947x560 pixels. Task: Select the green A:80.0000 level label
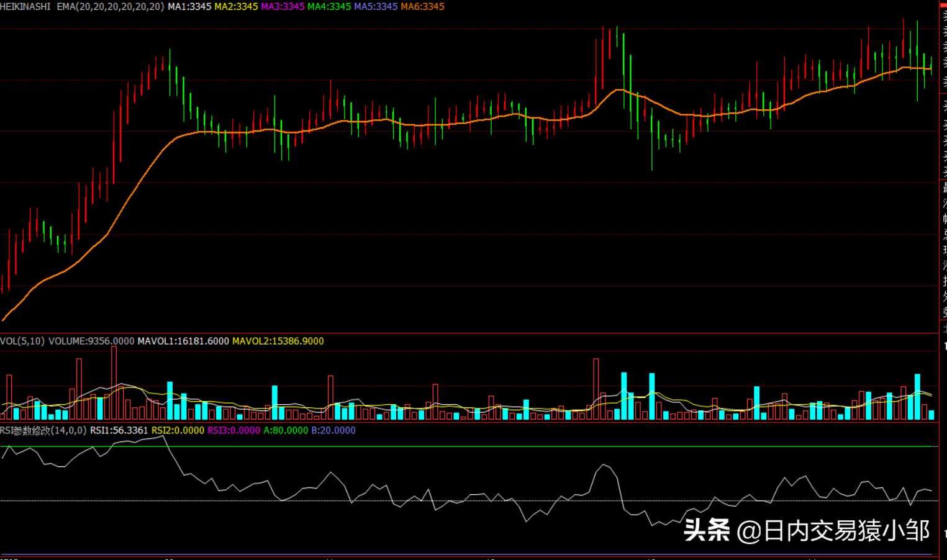point(286,430)
